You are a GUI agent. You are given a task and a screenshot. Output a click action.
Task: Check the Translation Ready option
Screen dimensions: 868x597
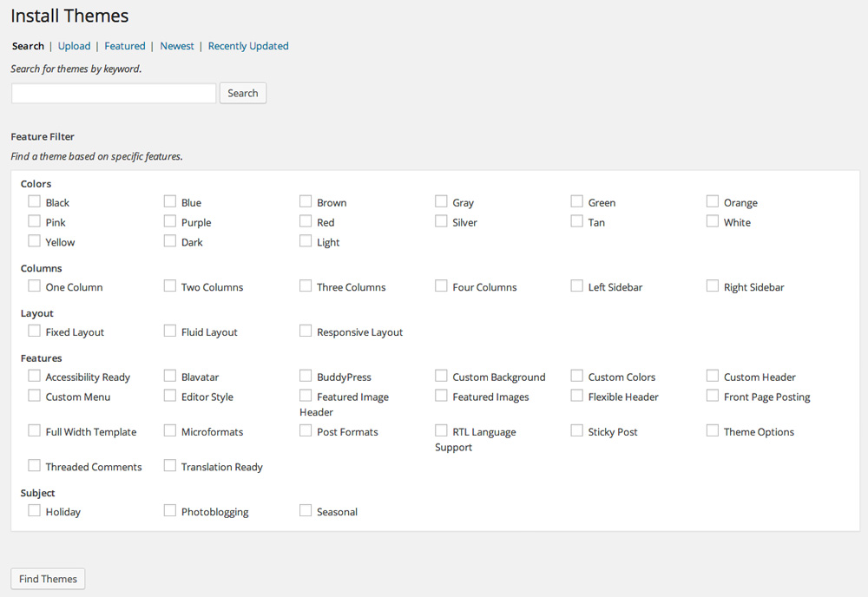tap(169, 466)
